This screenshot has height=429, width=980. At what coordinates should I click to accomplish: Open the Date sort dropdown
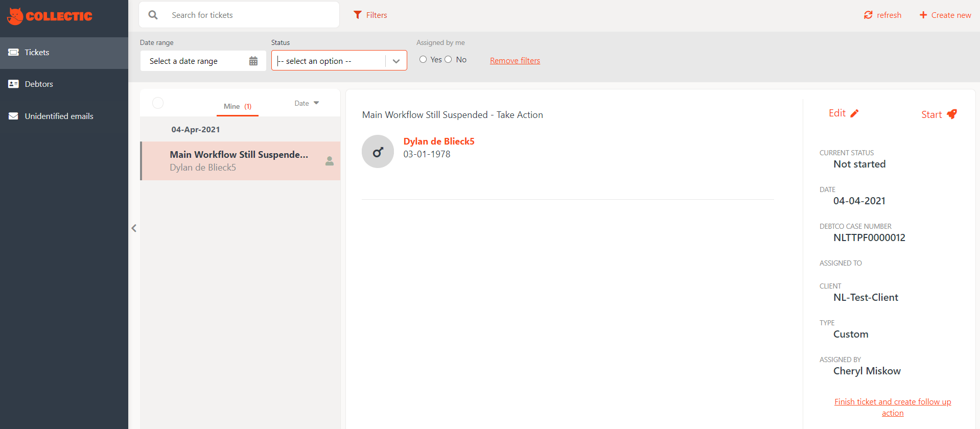pos(307,103)
